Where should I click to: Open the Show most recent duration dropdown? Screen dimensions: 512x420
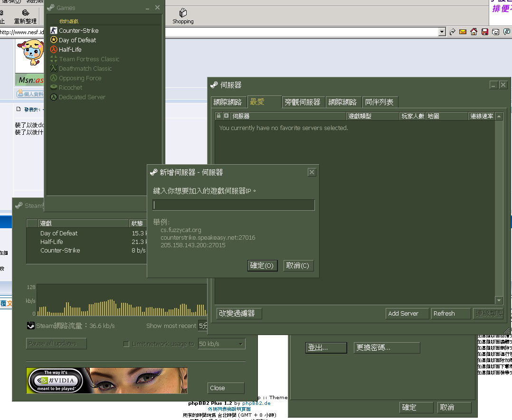click(203, 326)
